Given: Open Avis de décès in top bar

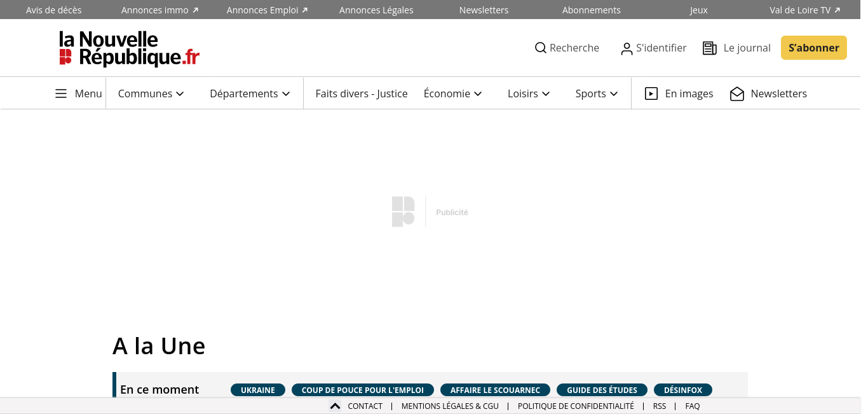Looking at the screenshot, I should point(54,10).
